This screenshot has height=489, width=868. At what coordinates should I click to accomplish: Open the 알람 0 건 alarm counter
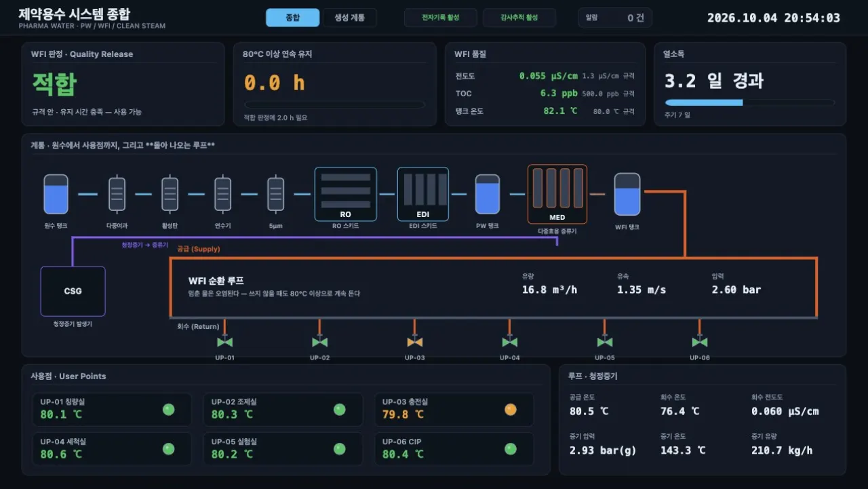(615, 18)
